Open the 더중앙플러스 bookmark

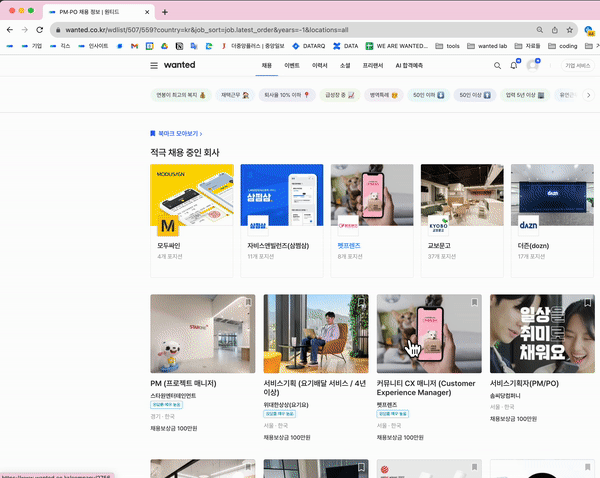253,46
